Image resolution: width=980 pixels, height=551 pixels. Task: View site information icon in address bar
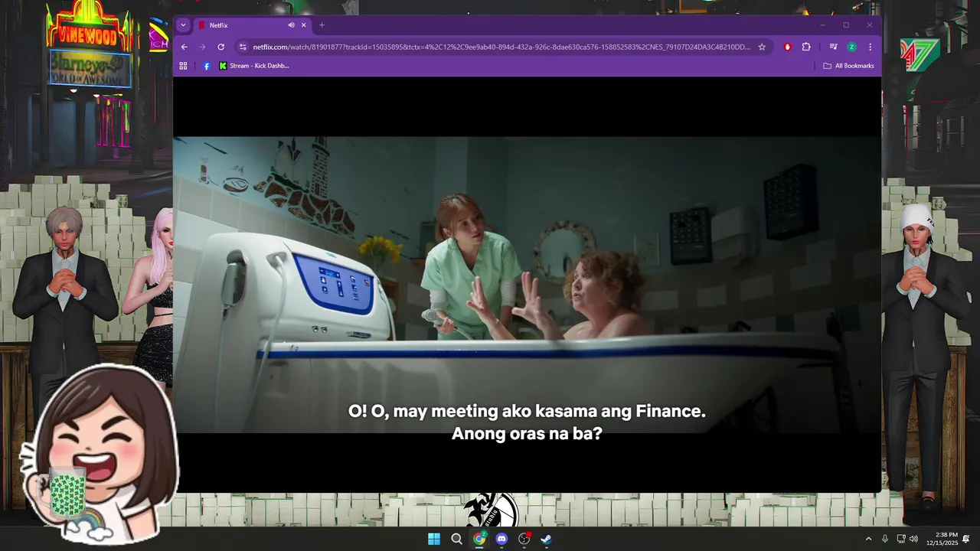tap(243, 47)
